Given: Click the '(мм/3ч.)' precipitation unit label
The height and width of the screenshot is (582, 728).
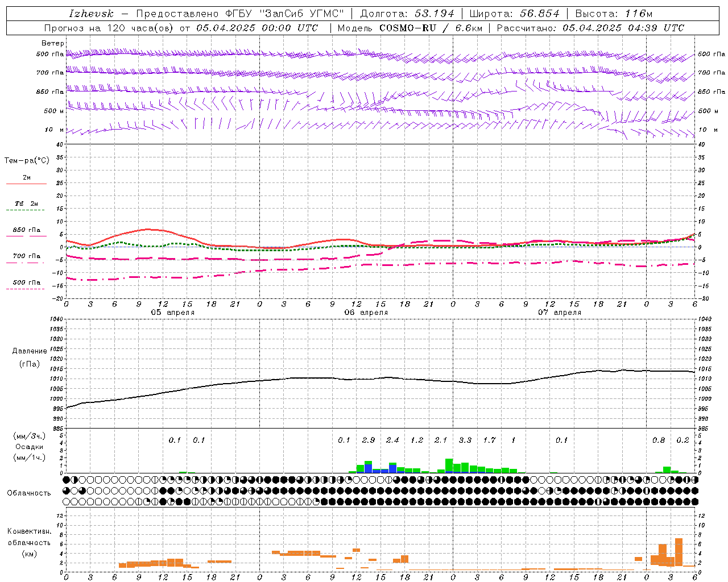Looking at the screenshot, I should pyautogui.click(x=29, y=436).
